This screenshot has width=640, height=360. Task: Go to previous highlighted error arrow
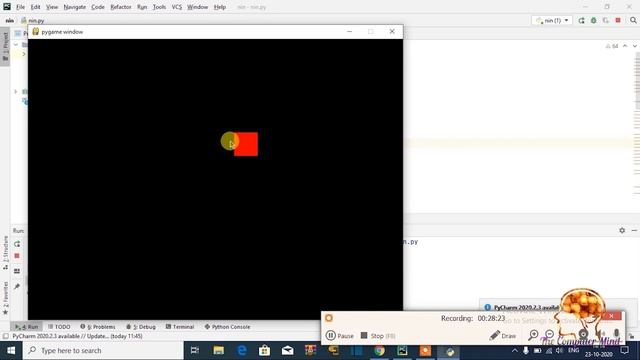tap(625, 46)
